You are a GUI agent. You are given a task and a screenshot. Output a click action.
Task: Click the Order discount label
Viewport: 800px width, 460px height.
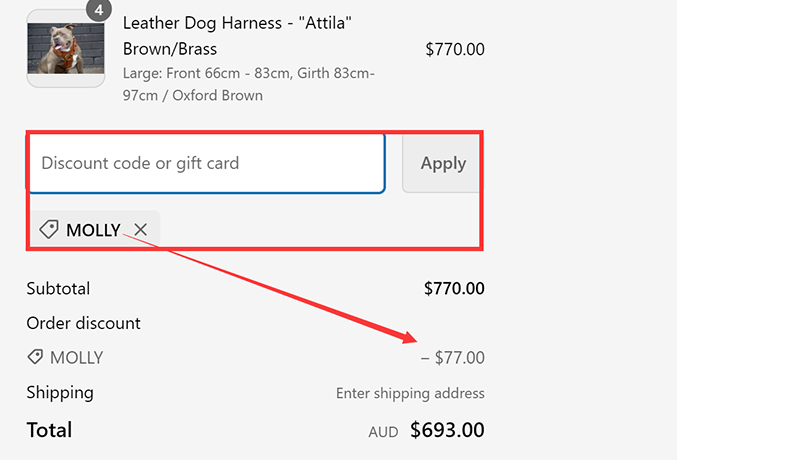[83, 323]
